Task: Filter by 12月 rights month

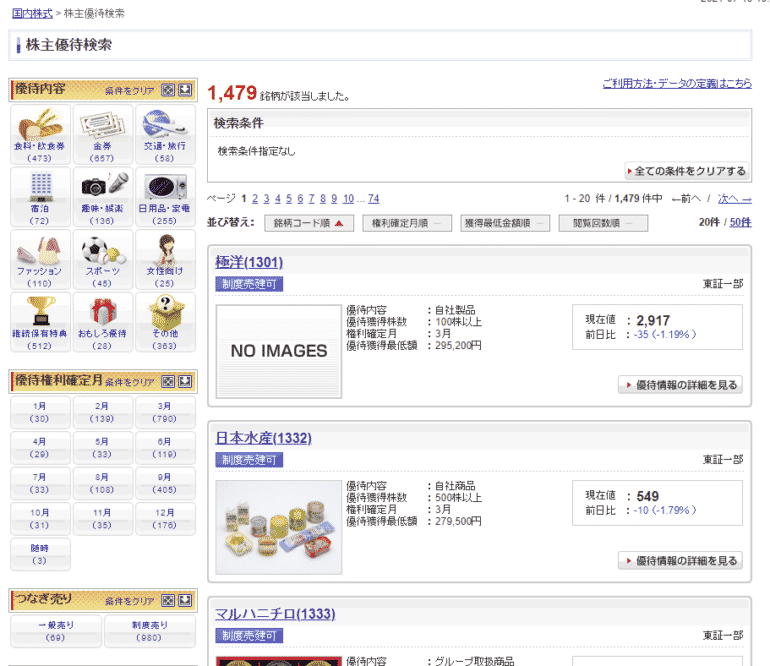Action: [165, 519]
